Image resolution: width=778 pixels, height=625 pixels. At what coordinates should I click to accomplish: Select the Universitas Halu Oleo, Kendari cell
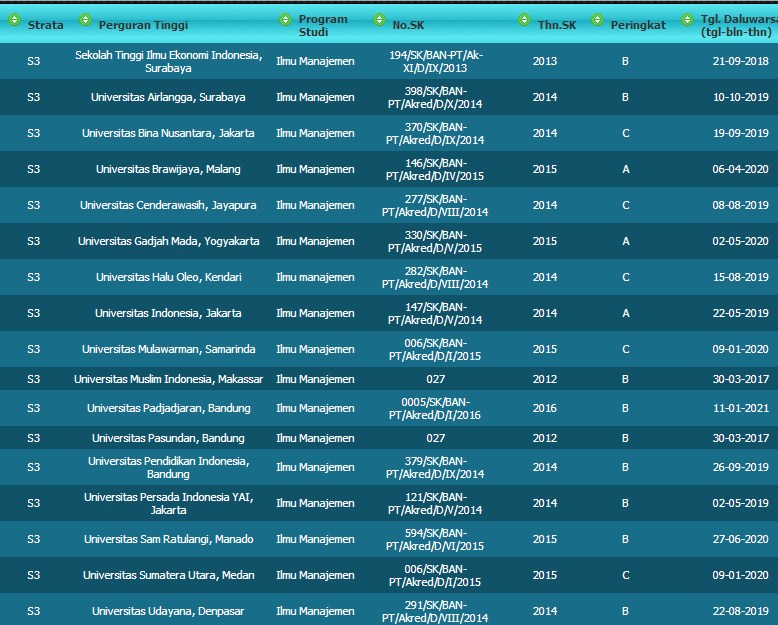coord(169,277)
